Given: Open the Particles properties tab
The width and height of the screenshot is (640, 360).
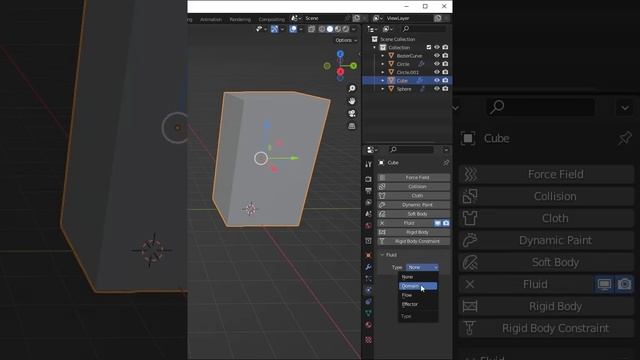Looking at the screenshot, I should [x=368, y=279].
